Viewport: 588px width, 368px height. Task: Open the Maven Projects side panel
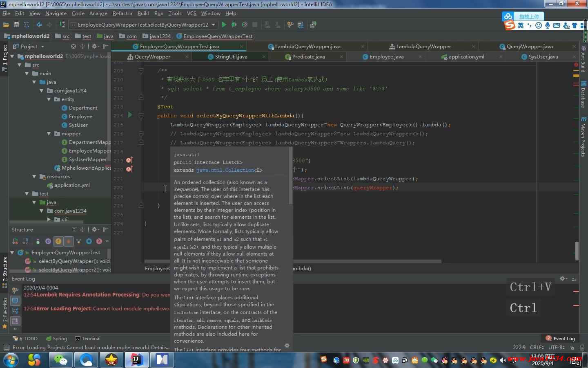(584, 137)
